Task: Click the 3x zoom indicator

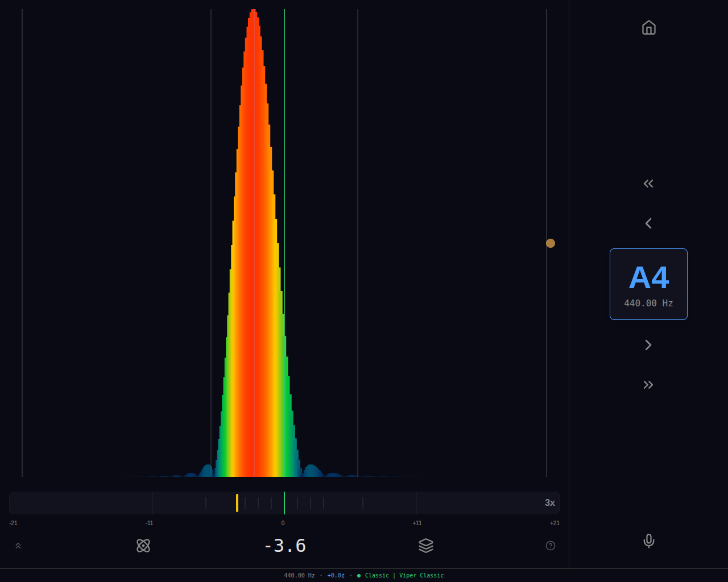Action: [x=549, y=502]
